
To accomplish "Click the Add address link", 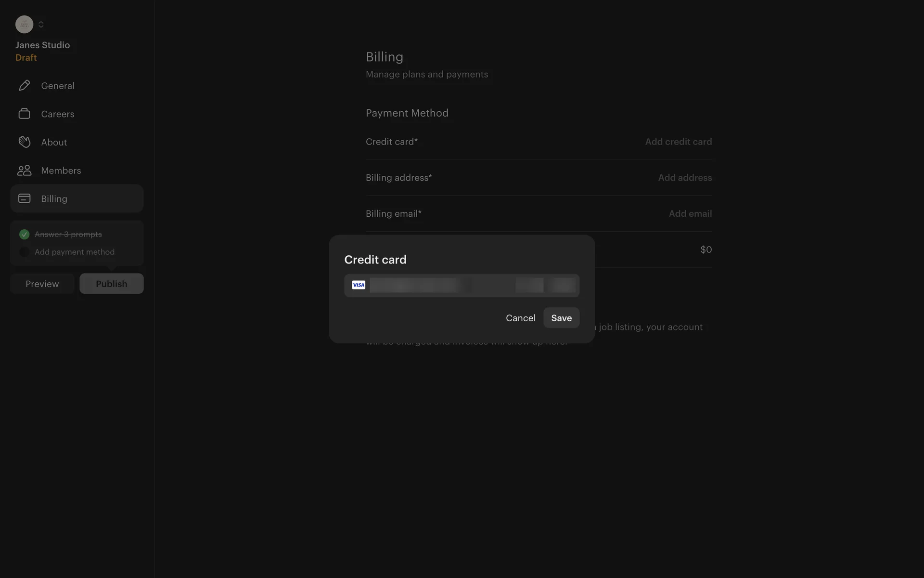I will point(685,178).
